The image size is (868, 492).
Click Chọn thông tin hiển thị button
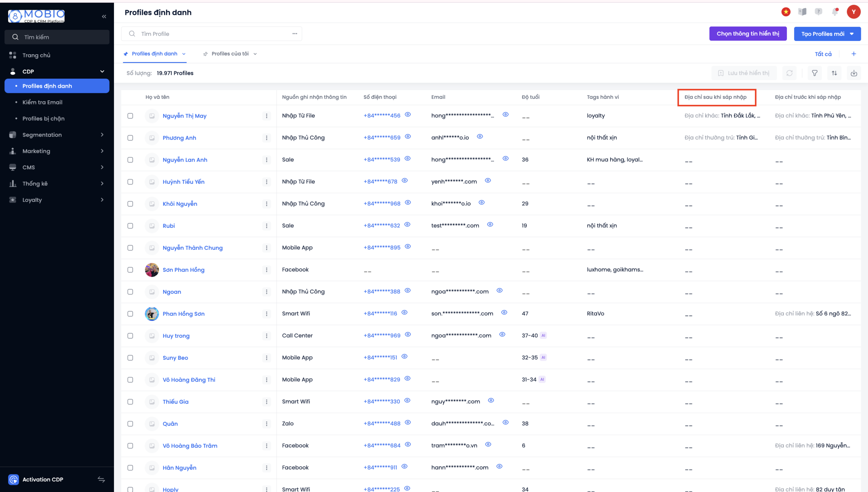tap(748, 34)
